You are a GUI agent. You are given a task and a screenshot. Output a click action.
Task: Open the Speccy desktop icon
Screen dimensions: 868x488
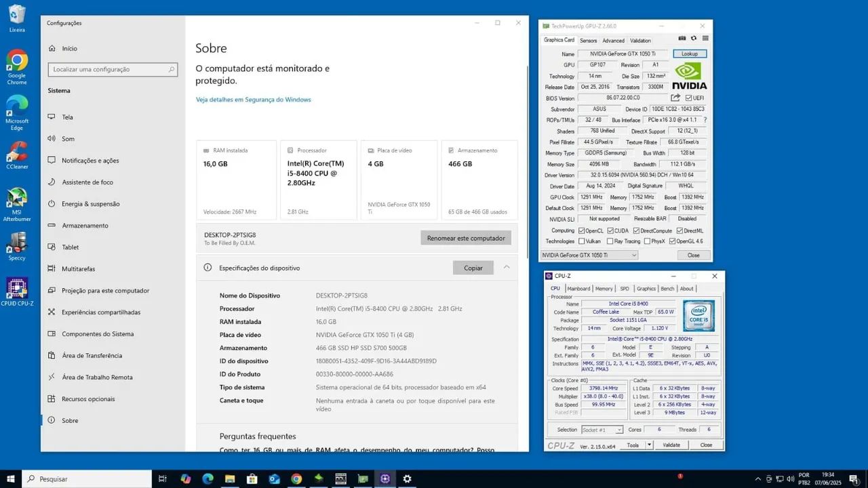tap(17, 247)
